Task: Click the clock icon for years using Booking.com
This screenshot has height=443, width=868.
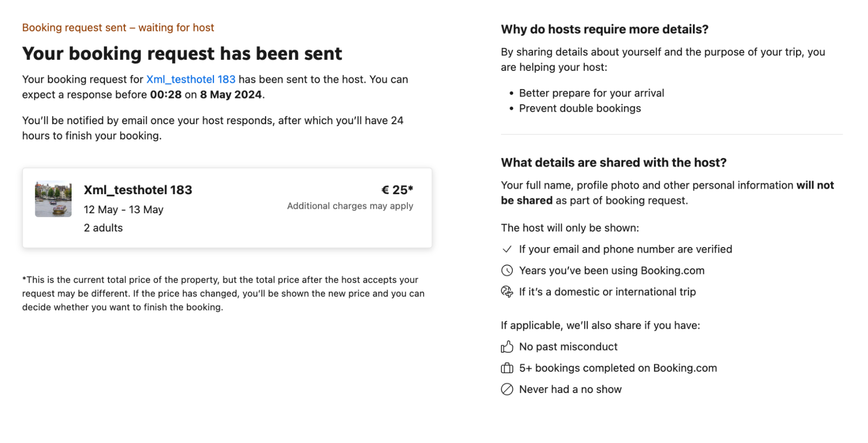Action: click(507, 271)
